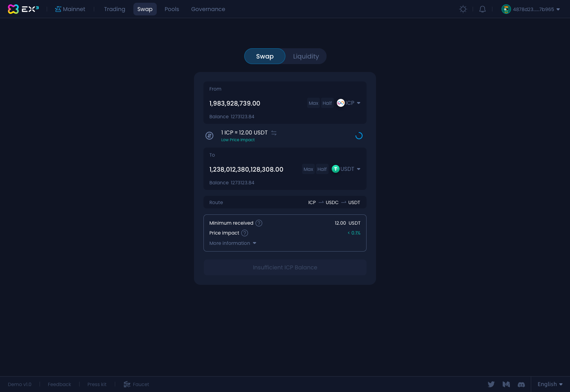Open the Trading tab
The width and height of the screenshot is (570, 392).
click(x=114, y=9)
